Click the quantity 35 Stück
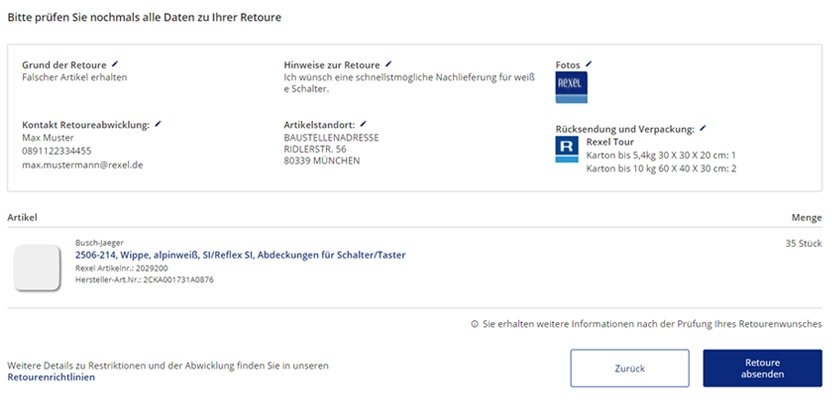832x420 pixels. [803, 244]
